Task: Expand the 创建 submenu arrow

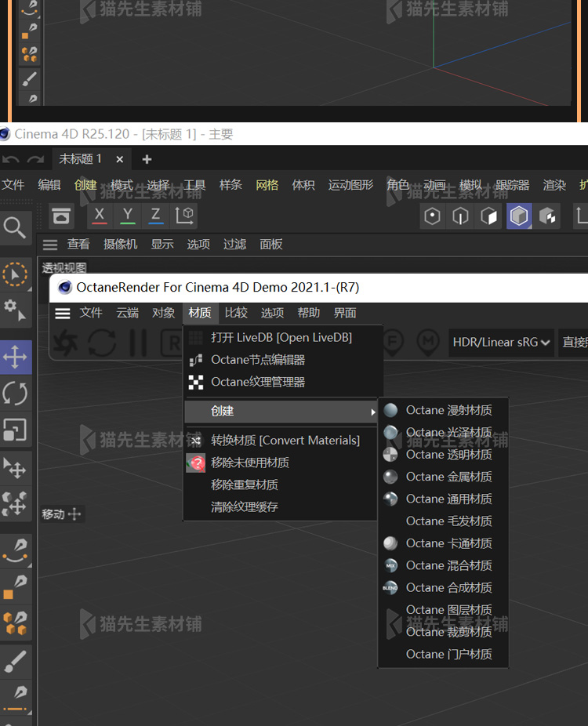Action: pos(372,412)
